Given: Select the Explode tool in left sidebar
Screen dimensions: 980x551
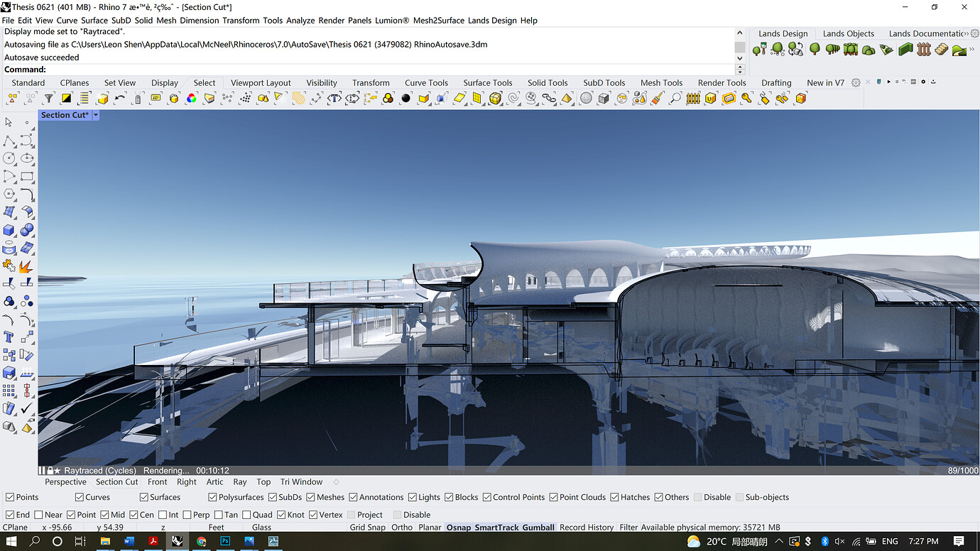Looking at the screenshot, I should coord(27,266).
